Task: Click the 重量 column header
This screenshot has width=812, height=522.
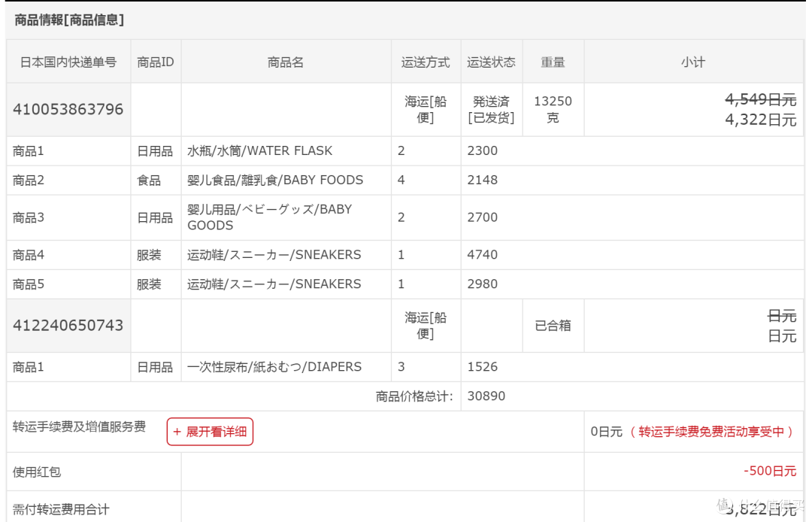Action: 553,62
